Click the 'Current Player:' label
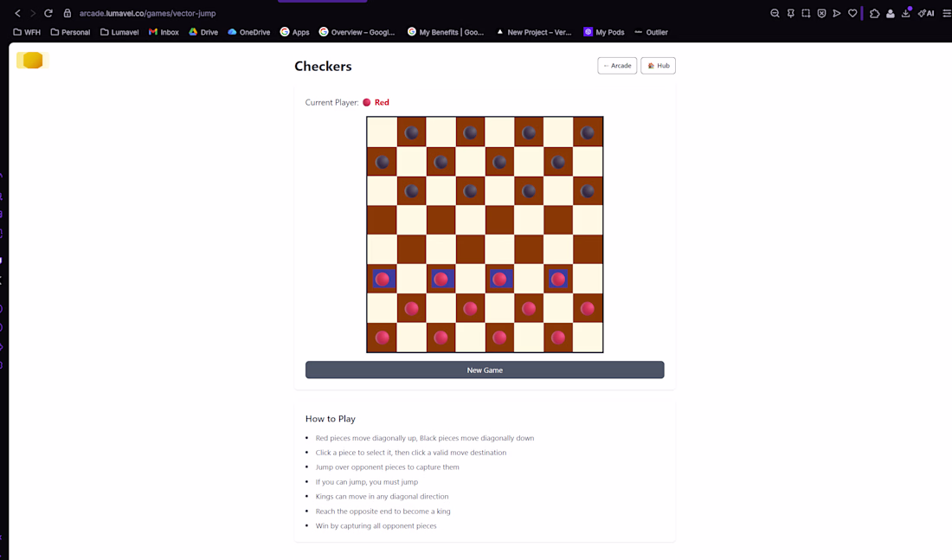This screenshot has height=560, width=952. click(331, 102)
